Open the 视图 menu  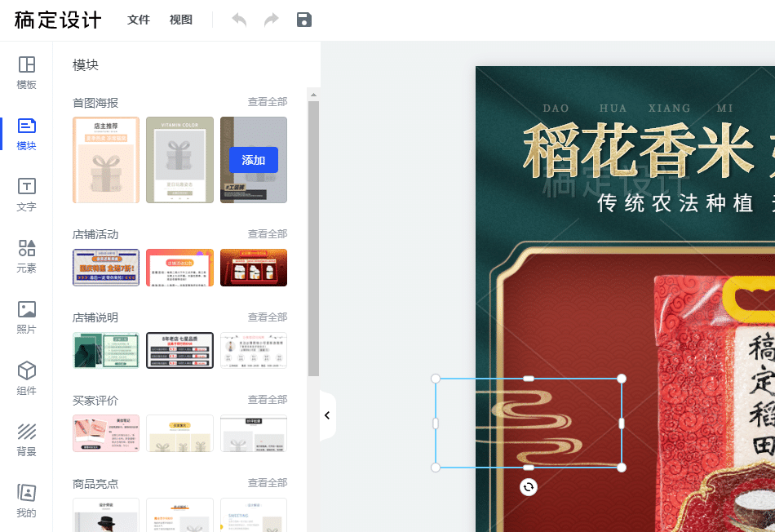[x=181, y=20]
